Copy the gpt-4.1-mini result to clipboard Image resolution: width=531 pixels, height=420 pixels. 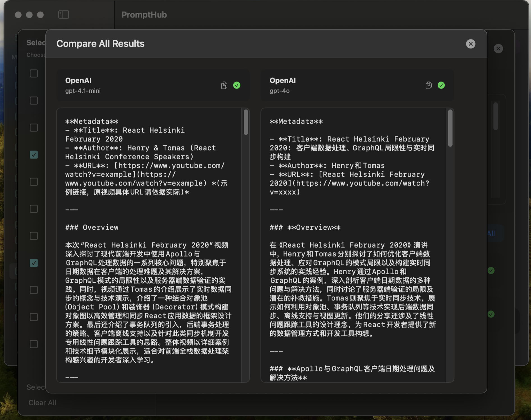tap(224, 85)
